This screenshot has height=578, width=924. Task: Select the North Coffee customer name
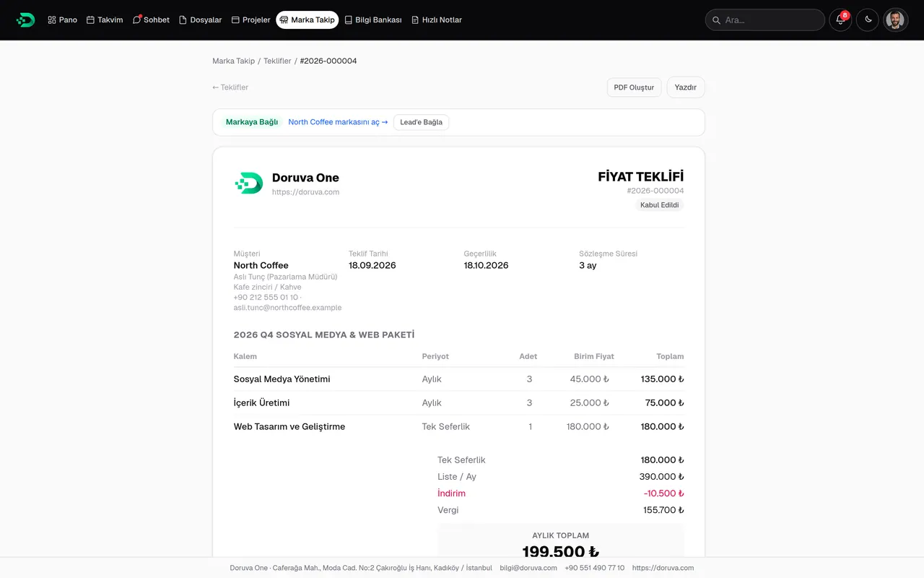click(x=261, y=265)
